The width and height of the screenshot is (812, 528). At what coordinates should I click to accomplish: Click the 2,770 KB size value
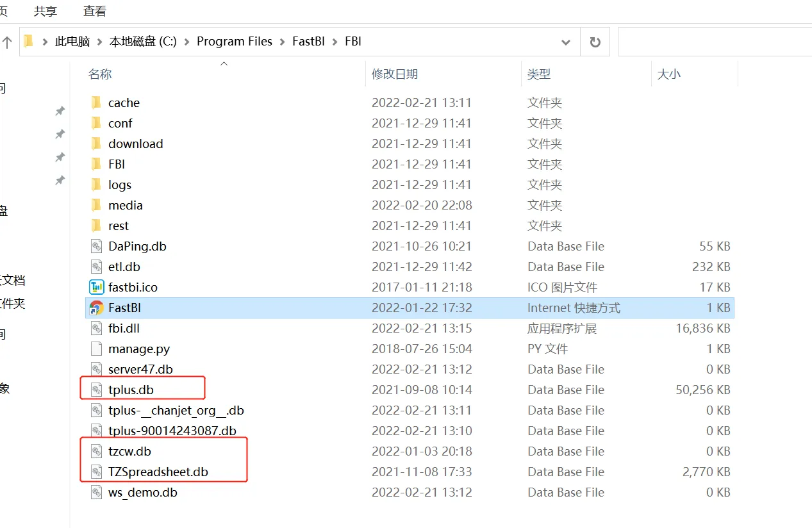coord(707,472)
